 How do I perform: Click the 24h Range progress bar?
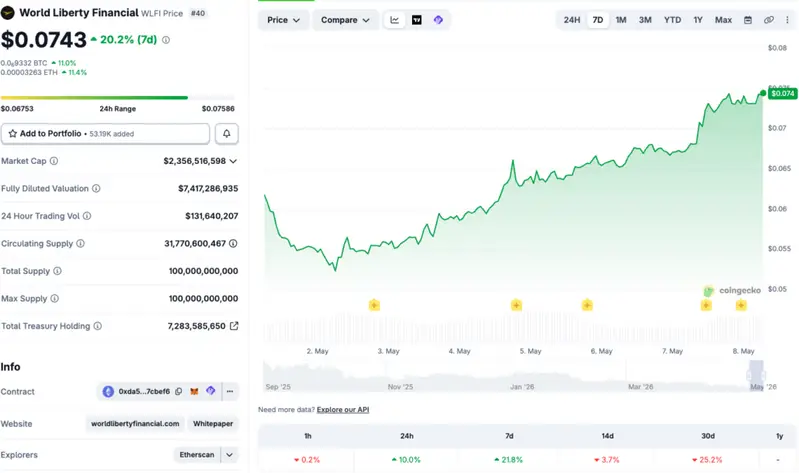(118, 97)
